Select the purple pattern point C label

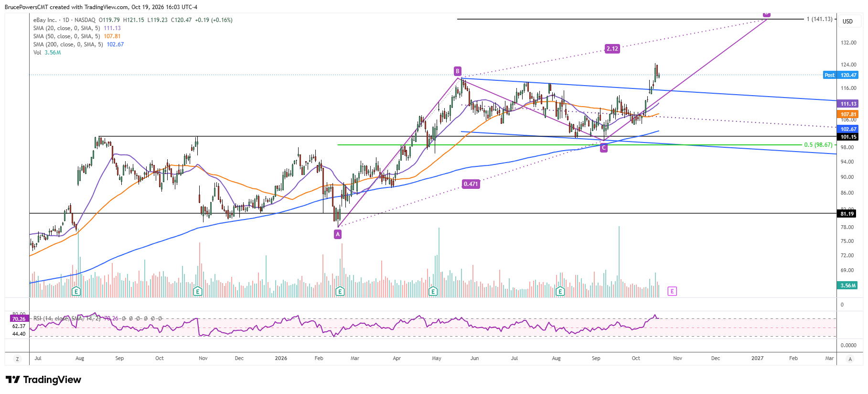tap(604, 148)
